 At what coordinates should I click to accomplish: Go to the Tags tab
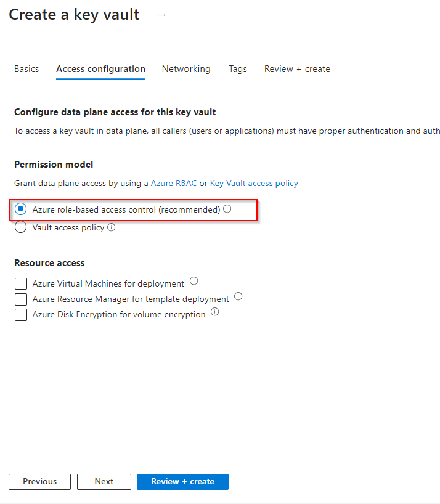point(238,69)
